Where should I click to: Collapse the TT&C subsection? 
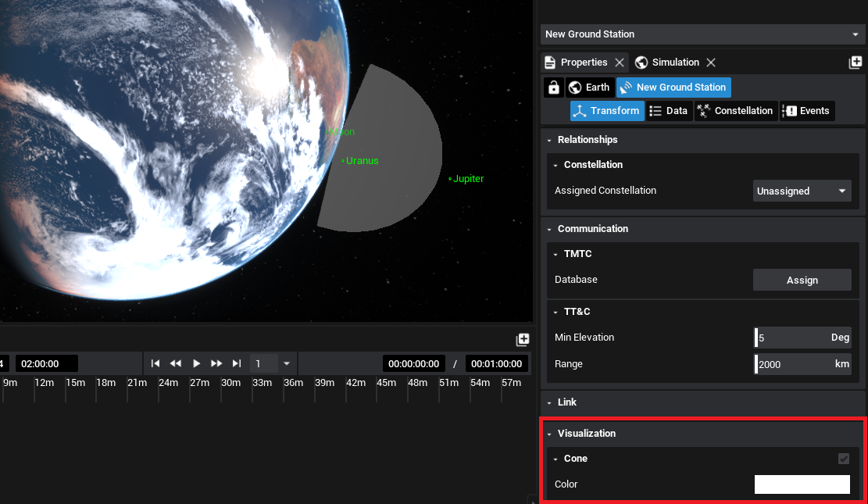[555, 313]
